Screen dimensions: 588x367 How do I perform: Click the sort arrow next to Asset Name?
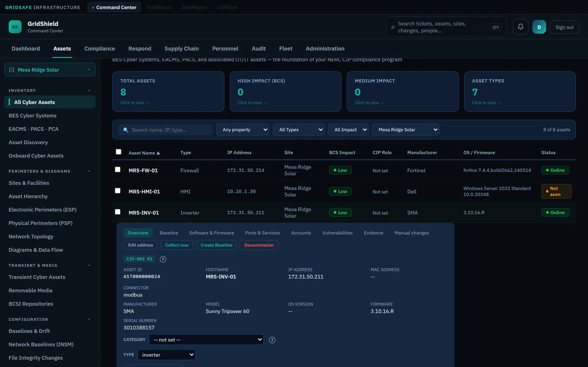(x=158, y=153)
